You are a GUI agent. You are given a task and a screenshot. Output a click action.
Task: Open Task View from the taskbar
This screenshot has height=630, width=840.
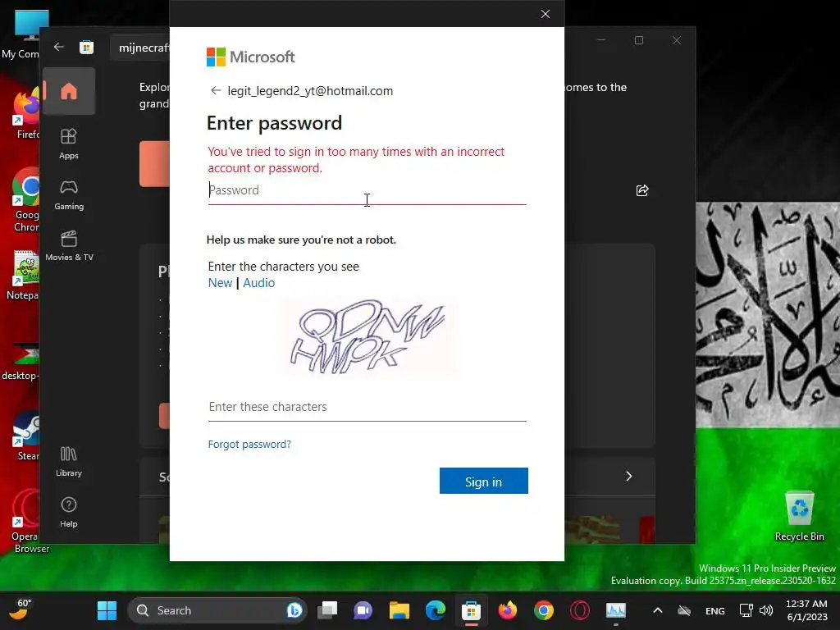[x=327, y=610]
